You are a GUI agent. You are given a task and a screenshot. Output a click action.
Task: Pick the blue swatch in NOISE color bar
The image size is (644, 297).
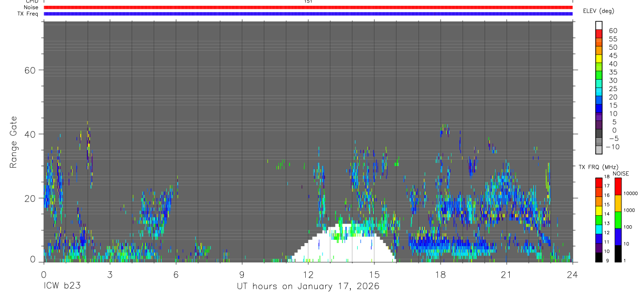[618, 237]
